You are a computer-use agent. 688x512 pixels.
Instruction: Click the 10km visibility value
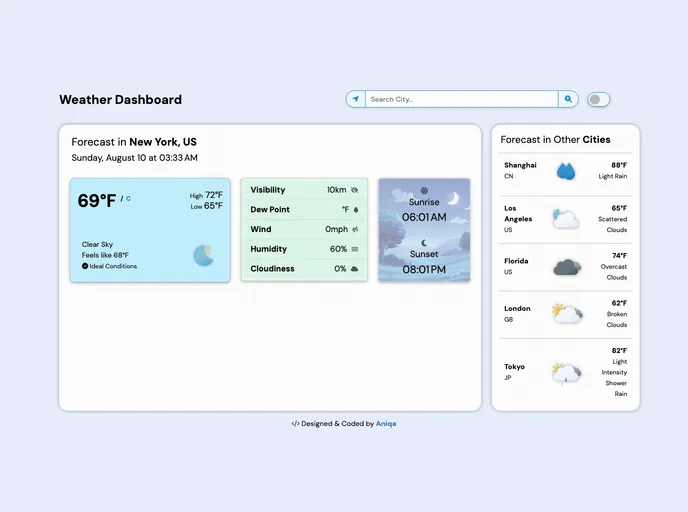pyautogui.click(x=337, y=190)
